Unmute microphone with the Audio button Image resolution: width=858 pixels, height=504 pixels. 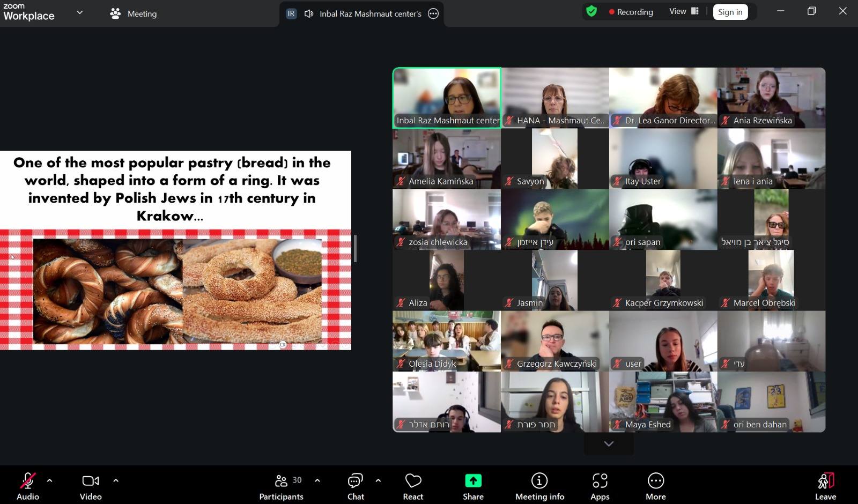pyautogui.click(x=28, y=487)
